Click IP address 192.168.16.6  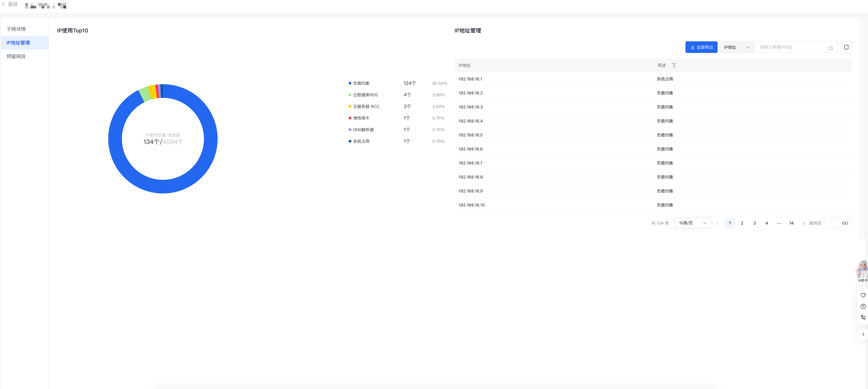coord(470,149)
